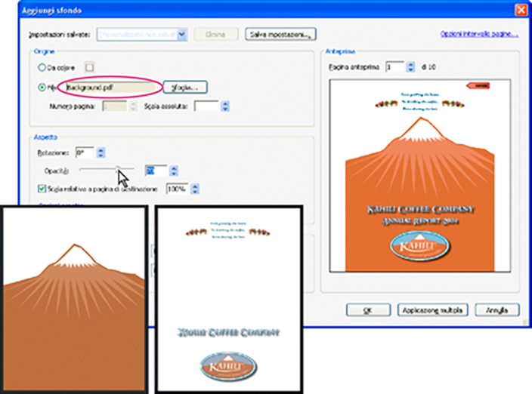Screen dimensions: 532x394
Task: Toggle 'Scala relativa a pagina di destinazione' checkbox
Action: pyautogui.click(x=42, y=189)
